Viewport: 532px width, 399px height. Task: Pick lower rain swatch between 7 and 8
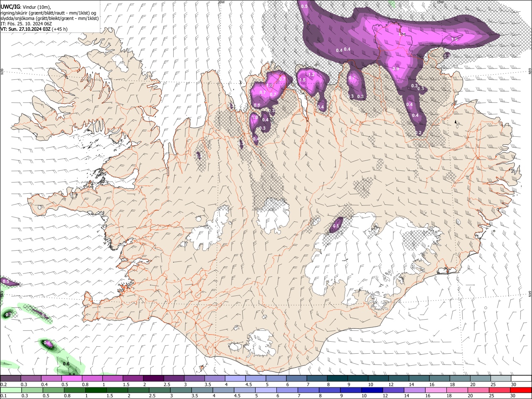click(x=308, y=390)
